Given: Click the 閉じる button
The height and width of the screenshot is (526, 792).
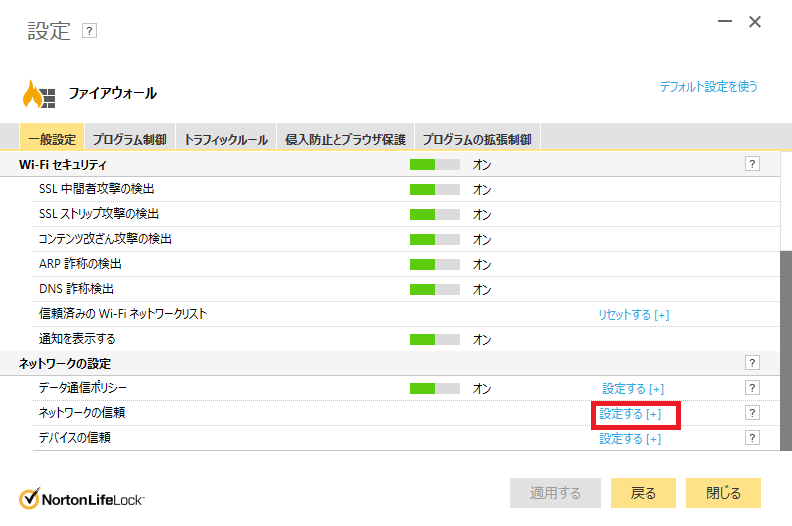Looking at the screenshot, I should (723, 493).
